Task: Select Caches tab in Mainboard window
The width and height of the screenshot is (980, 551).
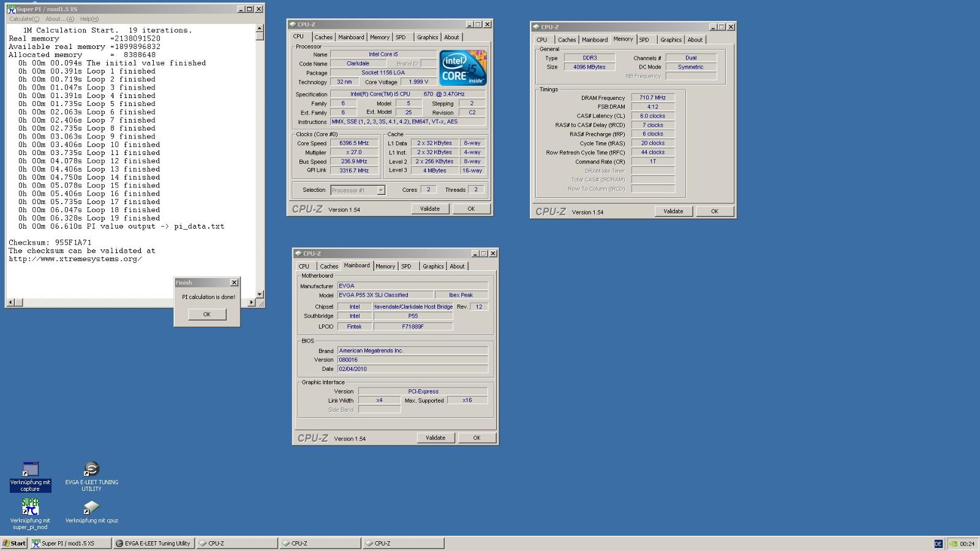Action: tap(329, 267)
